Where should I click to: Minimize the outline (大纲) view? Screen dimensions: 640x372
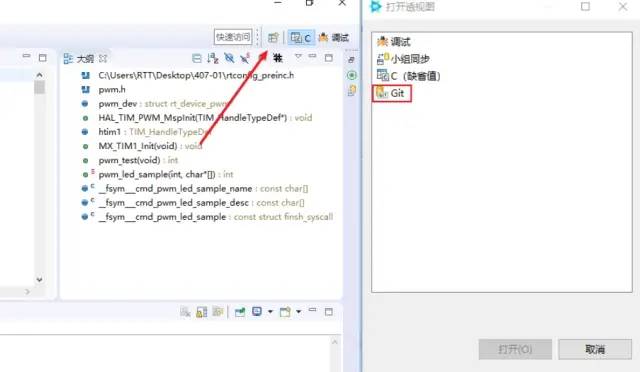[312, 56]
